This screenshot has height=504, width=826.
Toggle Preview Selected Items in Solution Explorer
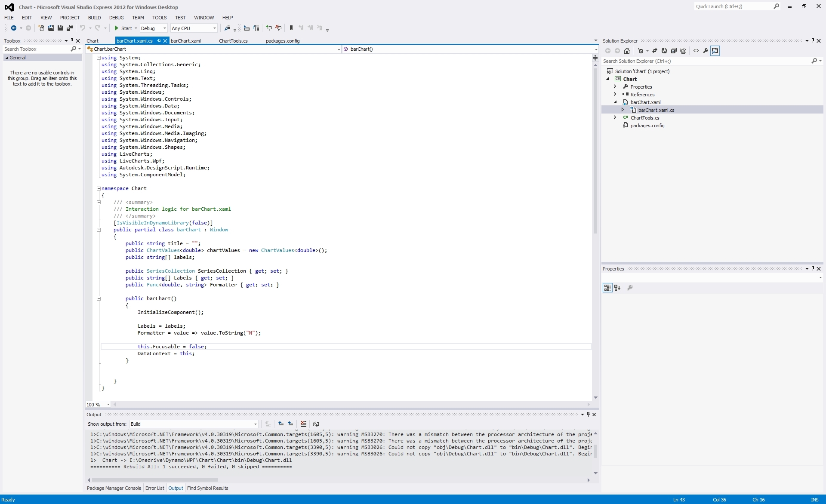click(715, 51)
